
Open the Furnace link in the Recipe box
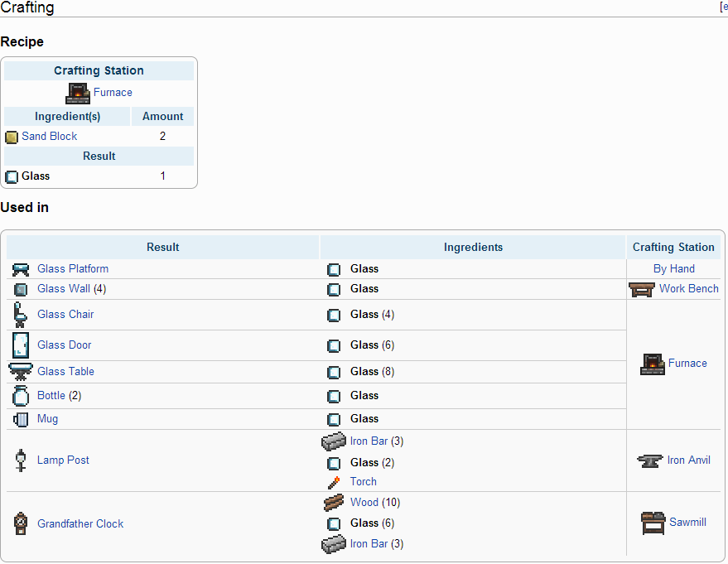pyautogui.click(x=113, y=93)
